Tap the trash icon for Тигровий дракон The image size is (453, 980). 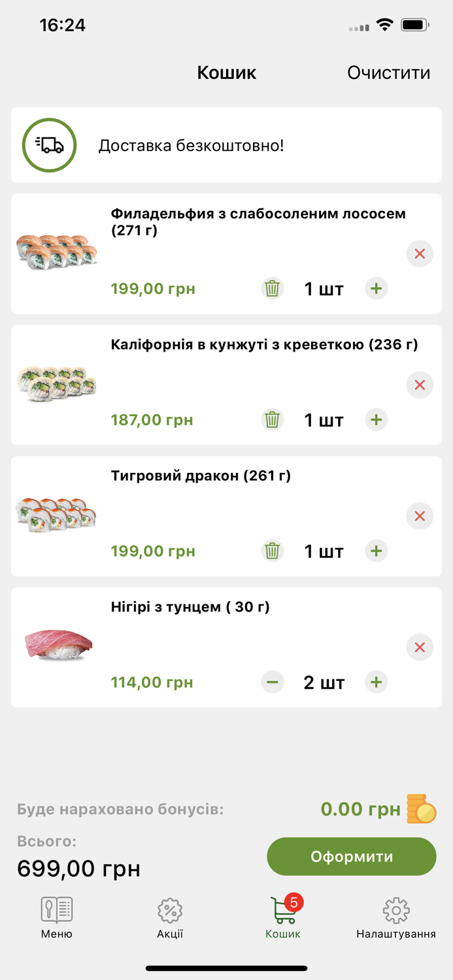[x=273, y=551]
